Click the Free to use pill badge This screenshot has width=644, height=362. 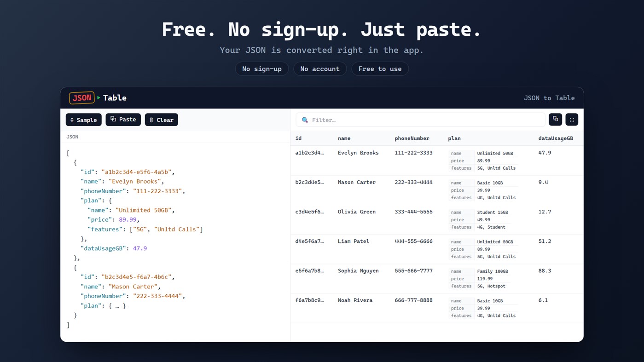pos(380,69)
